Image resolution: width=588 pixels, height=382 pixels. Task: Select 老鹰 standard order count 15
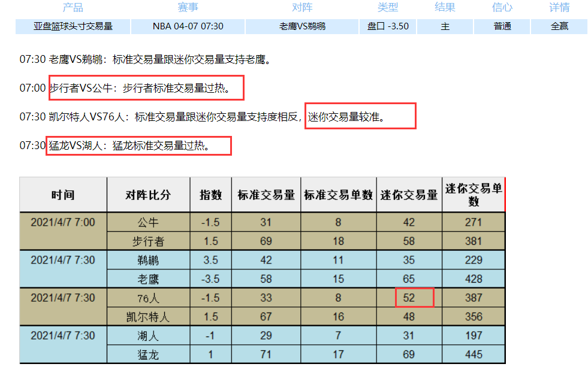pos(338,279)
